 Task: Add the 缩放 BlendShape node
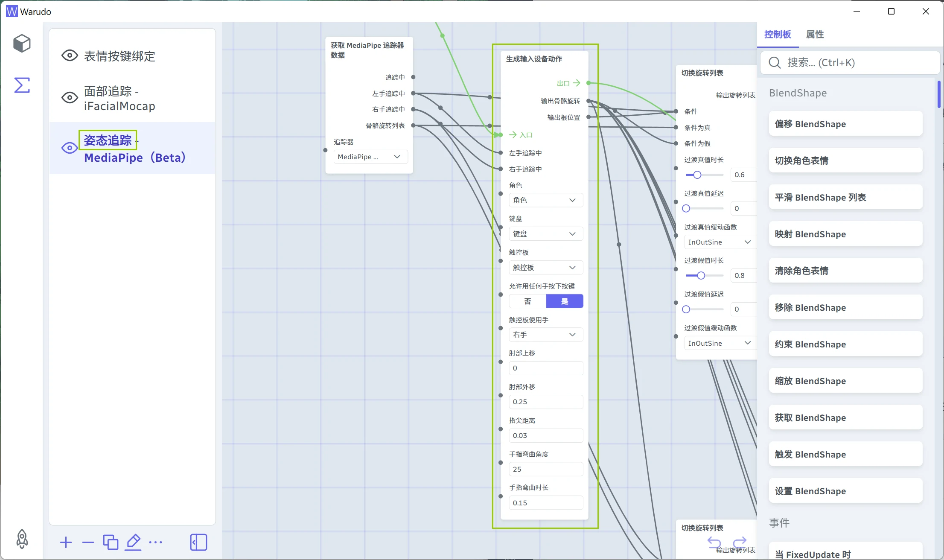(845, 381)
